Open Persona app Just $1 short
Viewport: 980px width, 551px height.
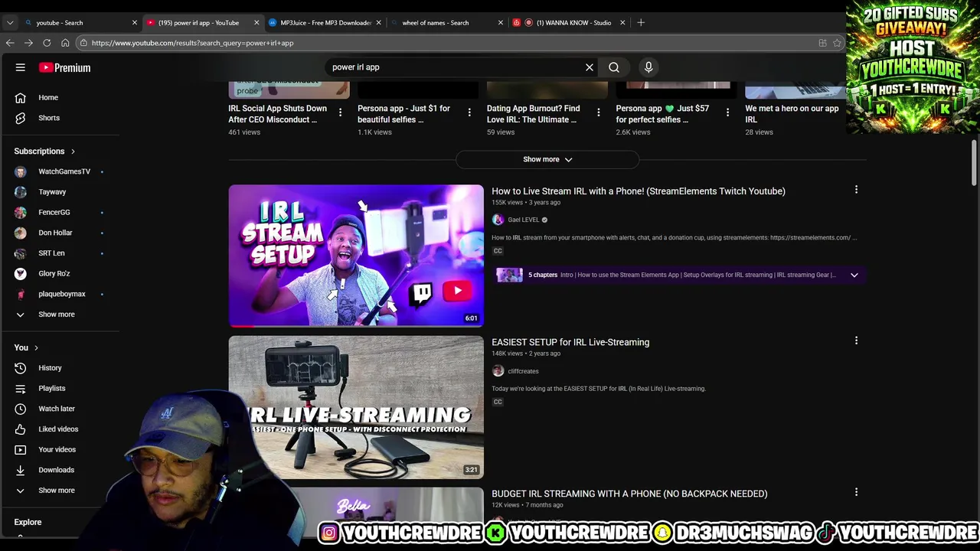coord(403,114)
